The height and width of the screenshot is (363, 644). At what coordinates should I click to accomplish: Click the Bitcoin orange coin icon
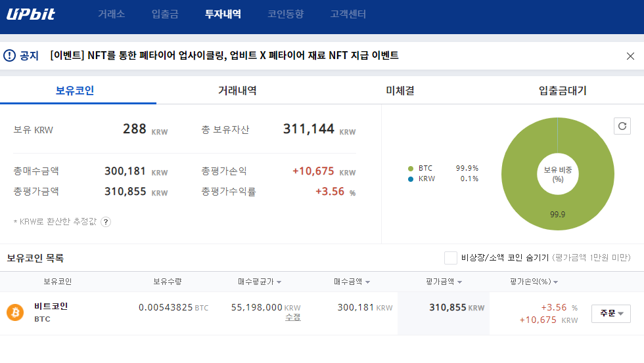[x=15, y=312]
